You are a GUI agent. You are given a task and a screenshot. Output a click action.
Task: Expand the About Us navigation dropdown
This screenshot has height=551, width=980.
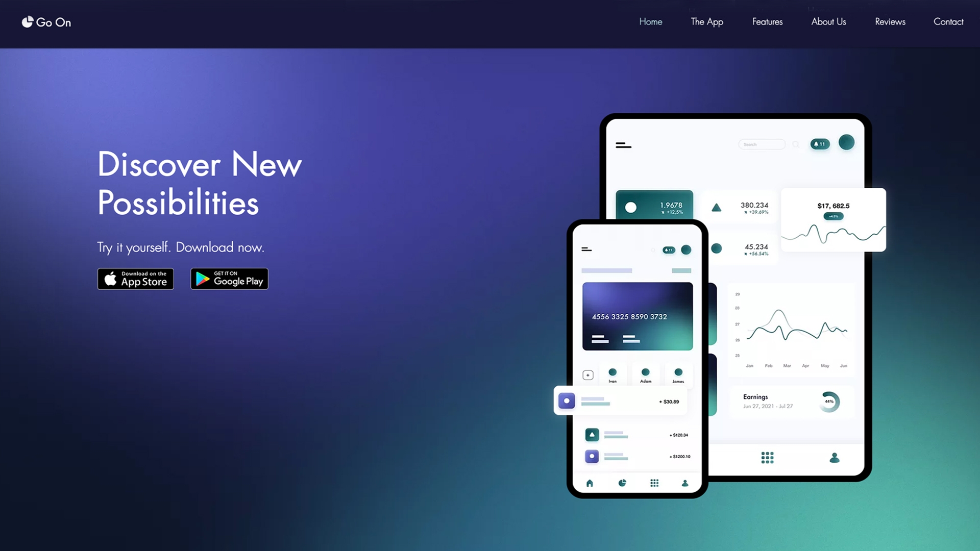(x=828, y=21)
